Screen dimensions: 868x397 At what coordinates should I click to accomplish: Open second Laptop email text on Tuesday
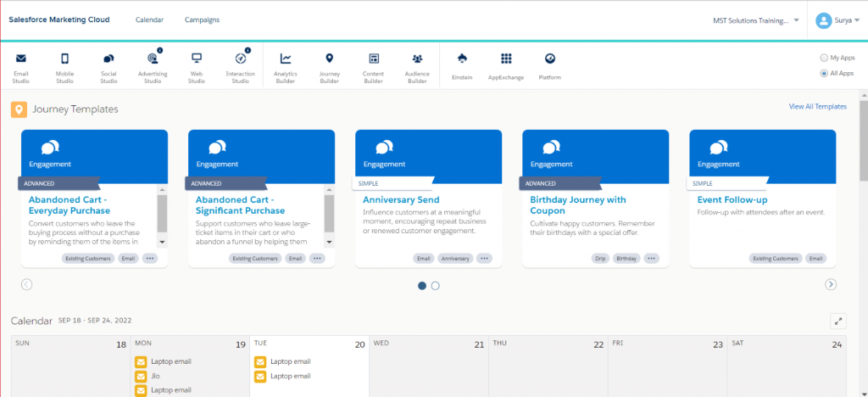(x=291, y=376)
